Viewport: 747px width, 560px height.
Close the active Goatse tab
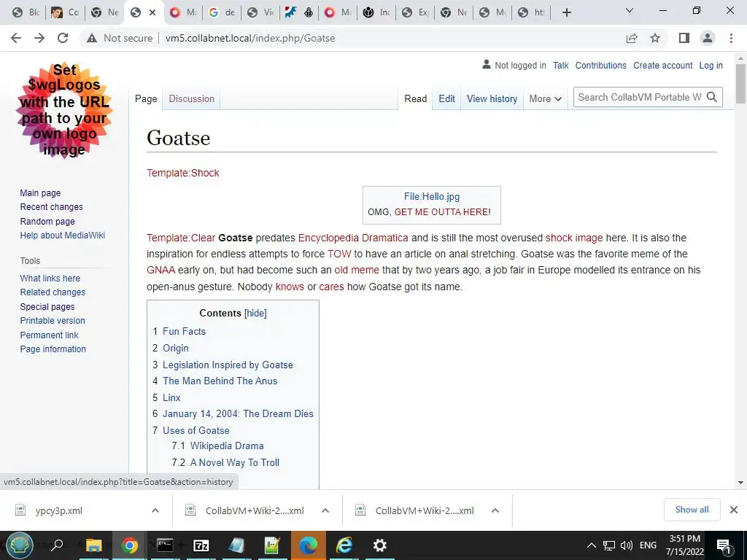tap(152, 12)
